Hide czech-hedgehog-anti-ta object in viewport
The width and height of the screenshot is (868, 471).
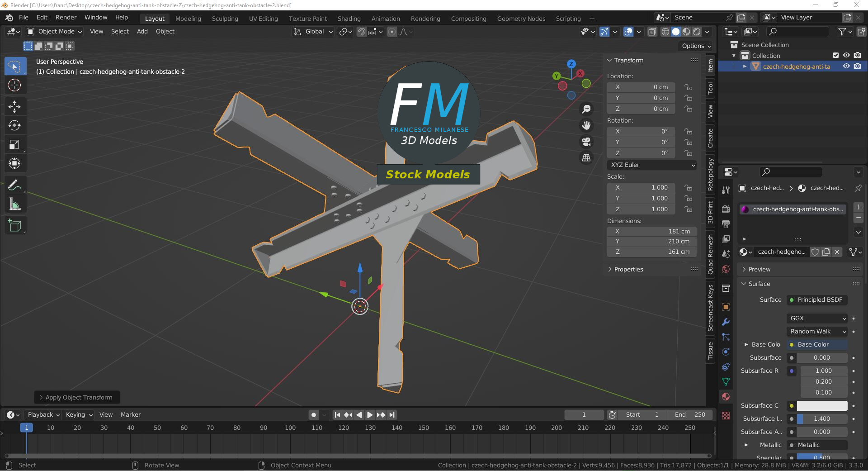click(x=846, y=66)
